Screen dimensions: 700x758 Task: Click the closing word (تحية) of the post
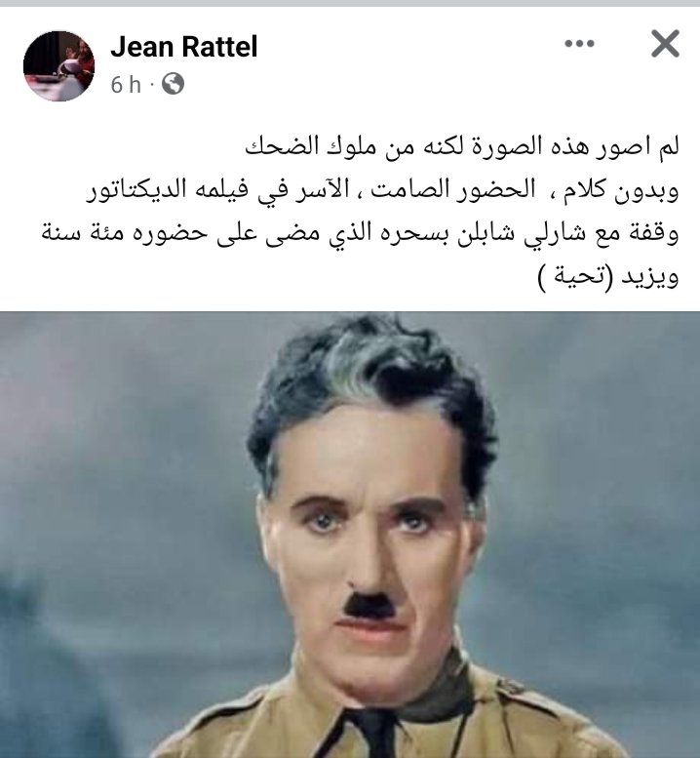(575, 277)
